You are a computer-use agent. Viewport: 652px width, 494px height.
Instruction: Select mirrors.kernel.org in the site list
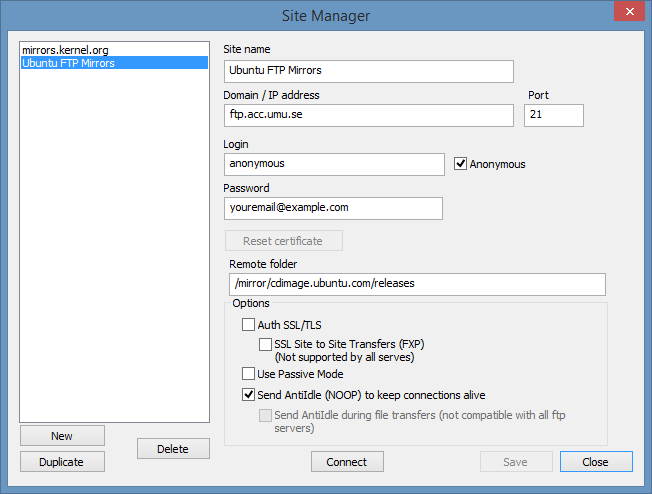click(x=114, y=50)
